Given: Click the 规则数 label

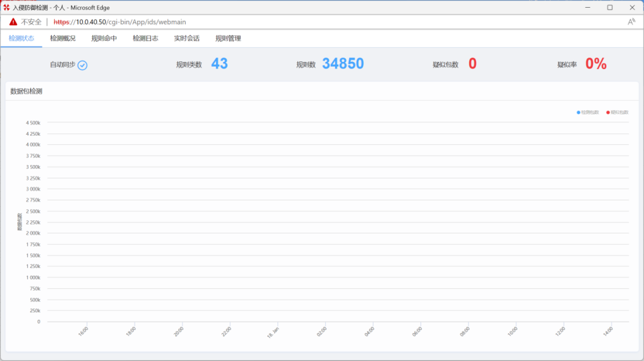Looking at the screenshot, I should (306, 65).
